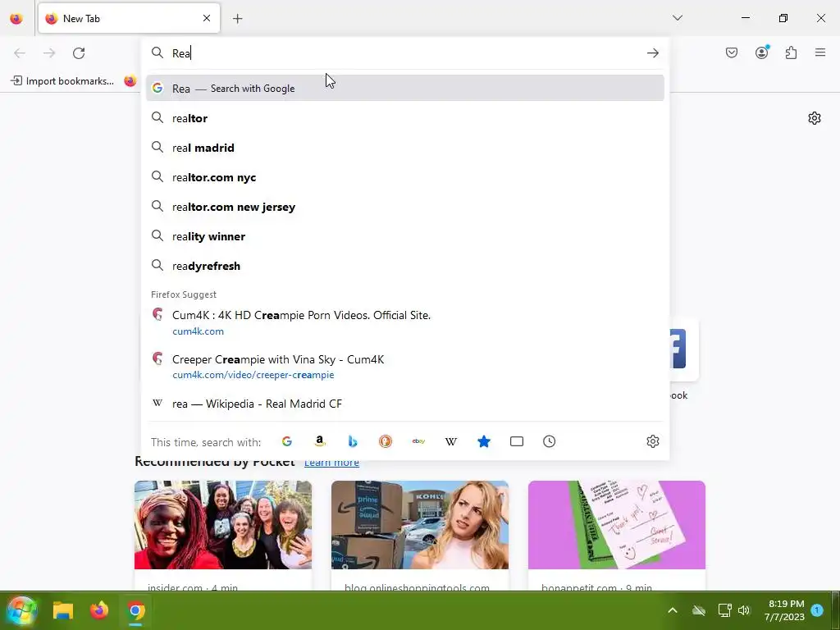
Task: Click the Firefox bookmark icon in bookmarks toolbar
Action: tap(130, 81)
